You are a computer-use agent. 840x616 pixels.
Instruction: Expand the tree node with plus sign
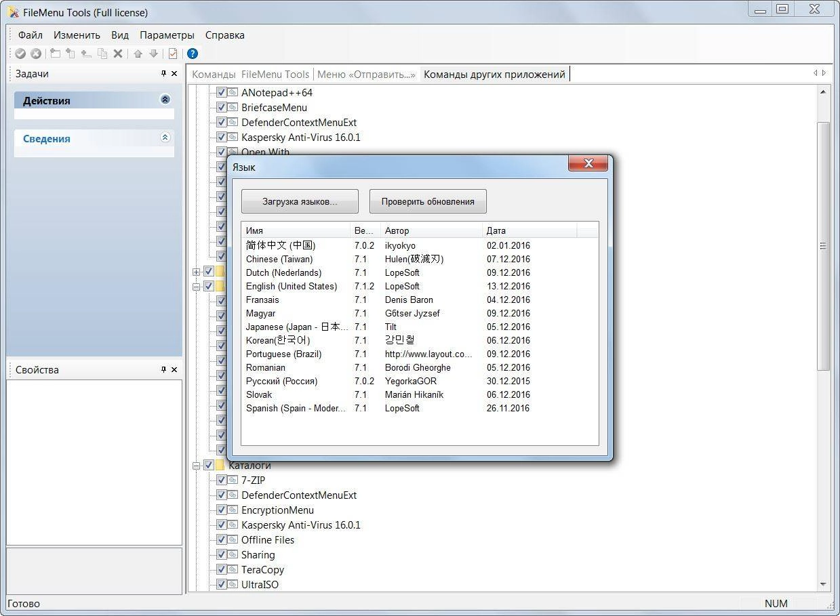click(x=197, y=271)
